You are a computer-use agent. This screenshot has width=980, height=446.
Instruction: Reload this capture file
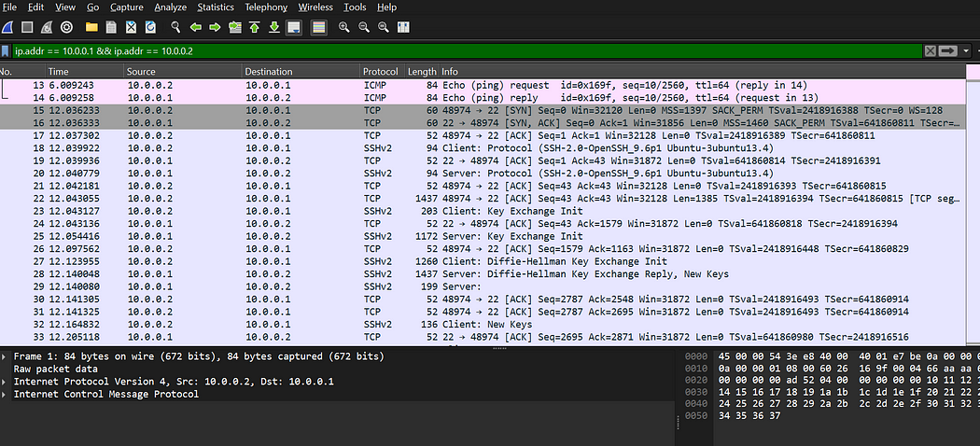[150, 27]
